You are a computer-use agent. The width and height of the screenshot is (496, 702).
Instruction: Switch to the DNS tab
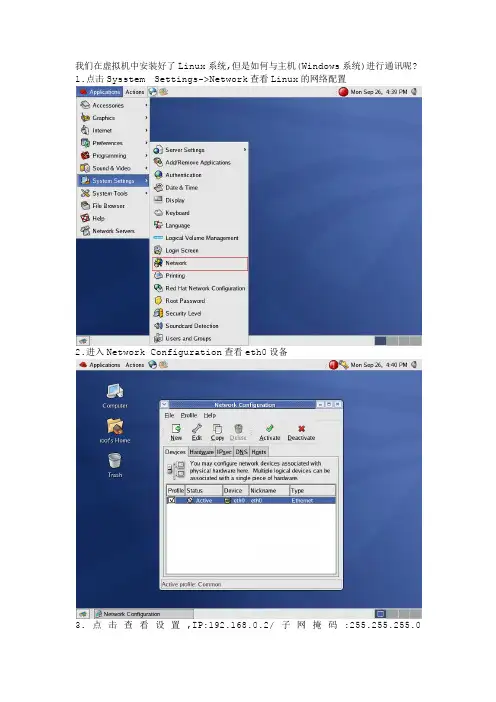click(x=241, y=452)
